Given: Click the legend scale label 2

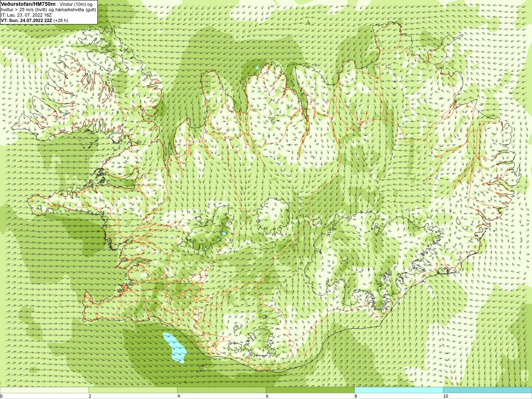Looking at the screenshot, I should tap(90, 396).
